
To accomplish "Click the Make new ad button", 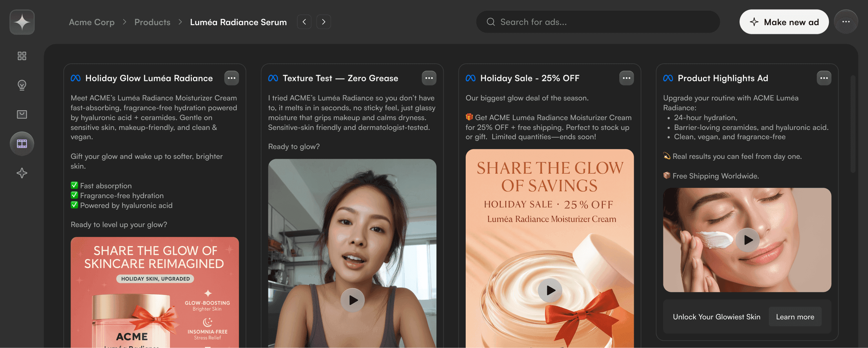I will (784, 22).
